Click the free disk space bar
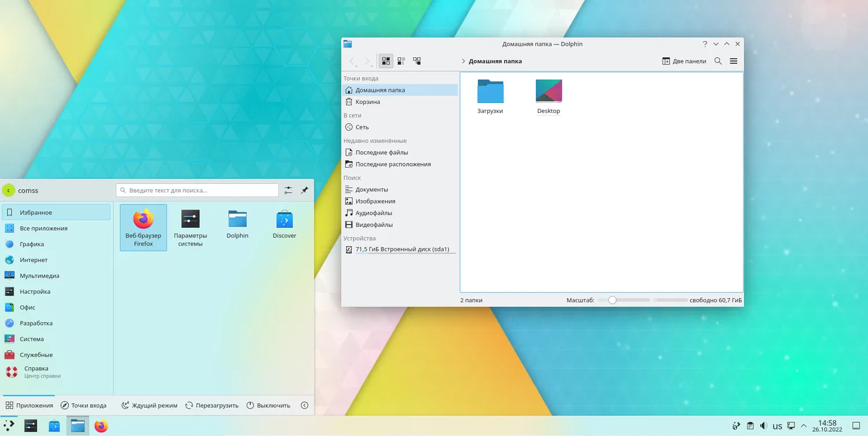This screenshot has height=436, width=868. pyautogui.click(x=670, y=300)
